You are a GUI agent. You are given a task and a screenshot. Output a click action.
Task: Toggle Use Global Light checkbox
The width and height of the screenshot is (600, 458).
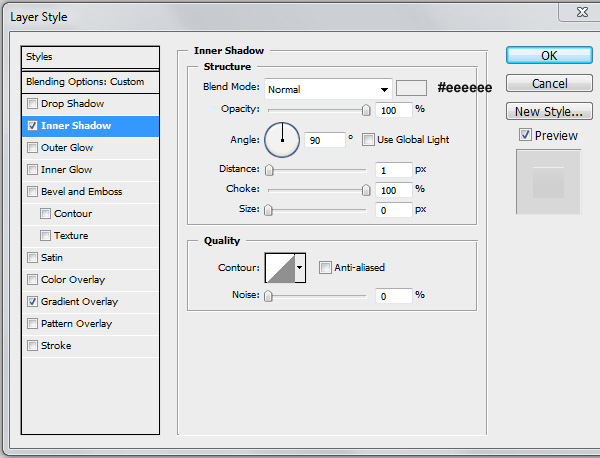[x=368, y=140]
